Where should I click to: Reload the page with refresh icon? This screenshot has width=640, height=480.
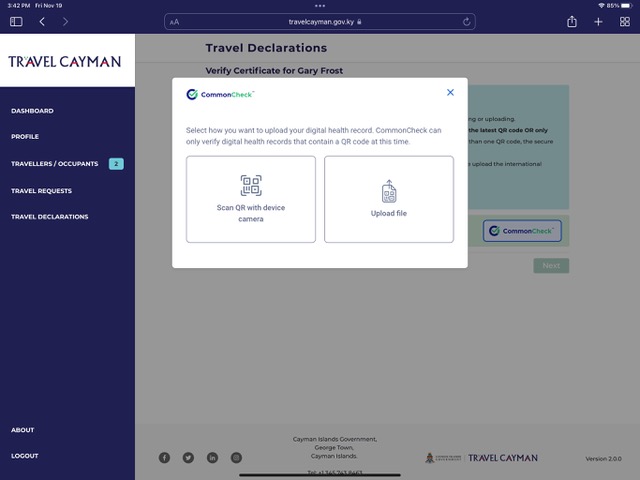coord(466,22)
